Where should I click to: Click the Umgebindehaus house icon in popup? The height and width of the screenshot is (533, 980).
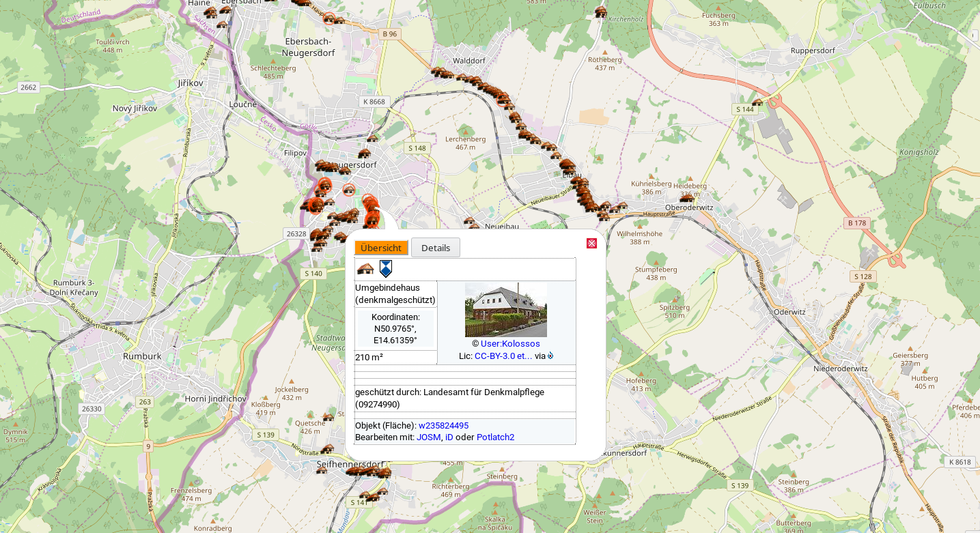tap(365, 269)
